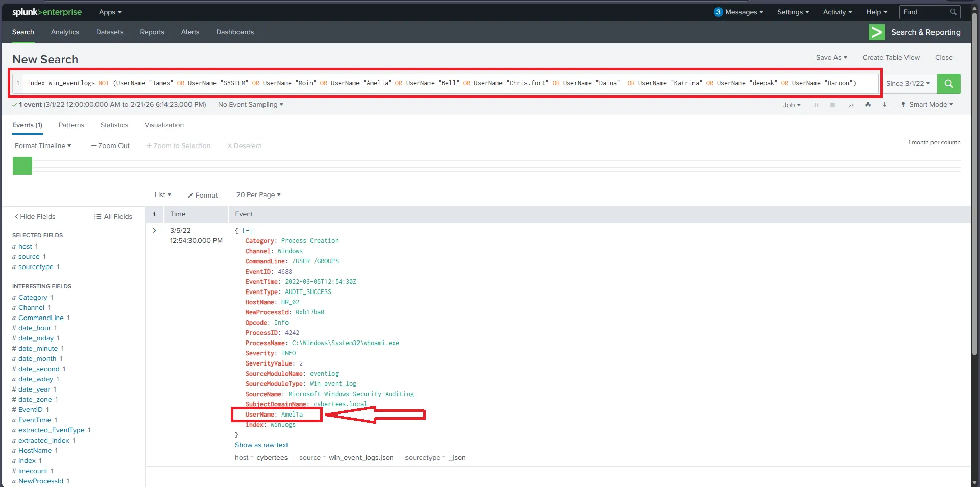
Task: Click the Create Table View button
Action: (891, 57)
